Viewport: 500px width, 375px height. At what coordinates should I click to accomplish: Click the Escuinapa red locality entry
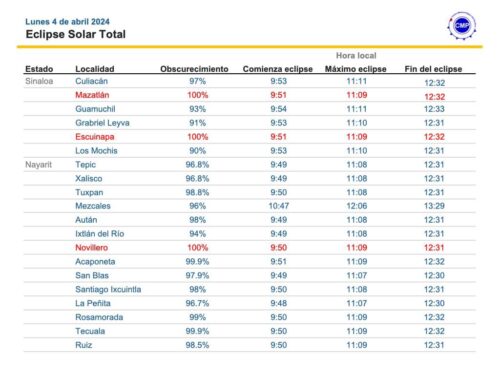(95, 137)
